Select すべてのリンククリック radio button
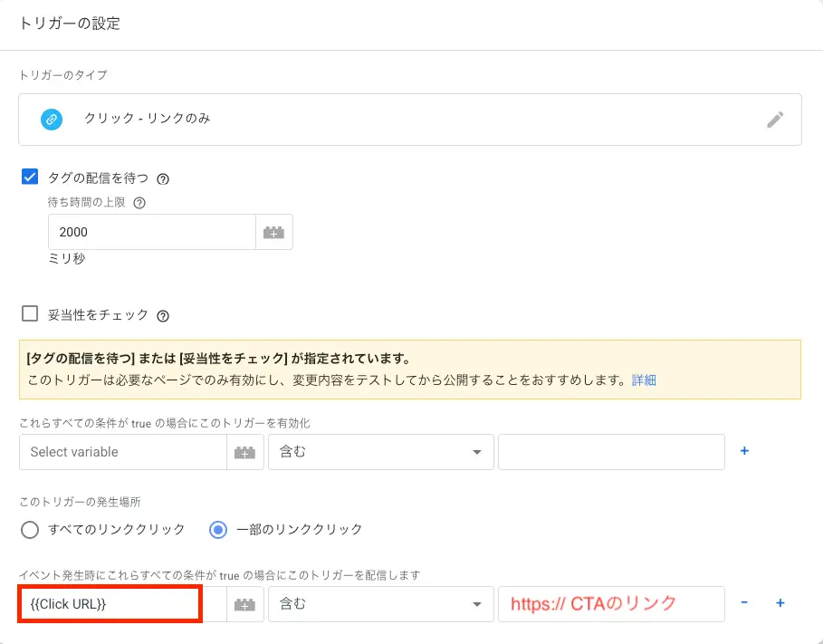Image resolution: width=823 pixels, height=644 pixels. pos(30,529)
